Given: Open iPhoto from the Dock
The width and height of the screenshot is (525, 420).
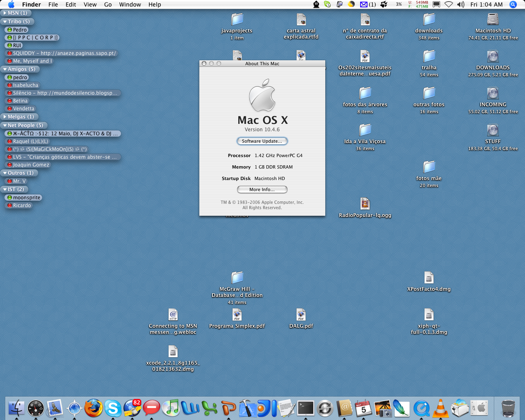Looking at the screenshot, I should (x=383, y=408).
